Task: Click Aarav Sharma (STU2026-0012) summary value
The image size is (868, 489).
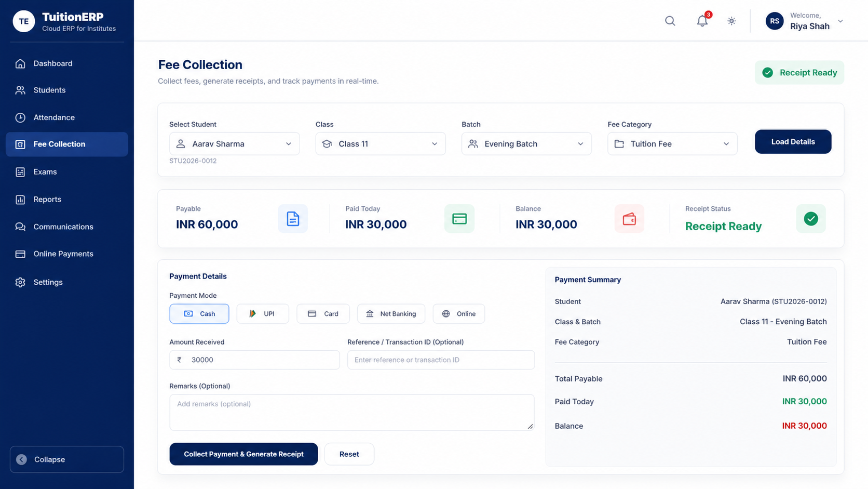Action: [x=774, y=301]
